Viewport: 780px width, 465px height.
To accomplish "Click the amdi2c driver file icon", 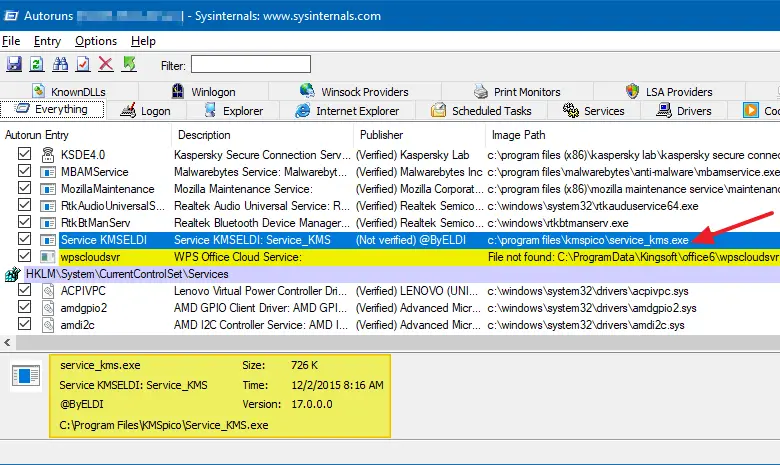I will pos(48,325).
